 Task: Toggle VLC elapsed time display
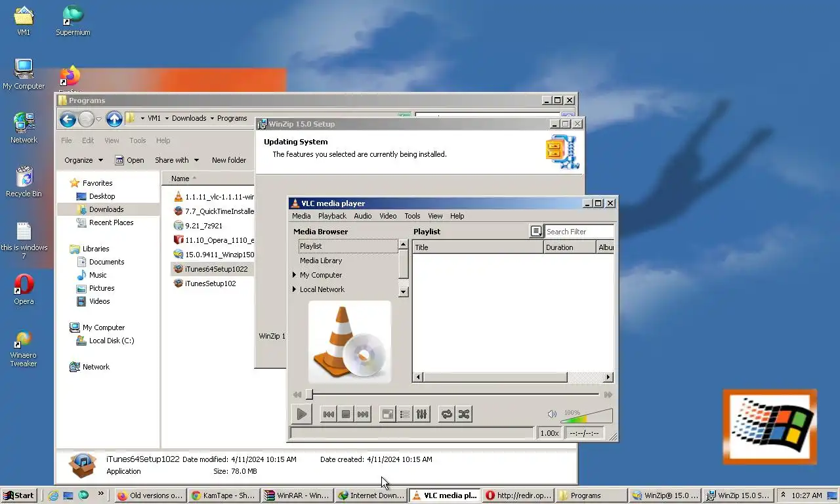(x=584, y=433)
